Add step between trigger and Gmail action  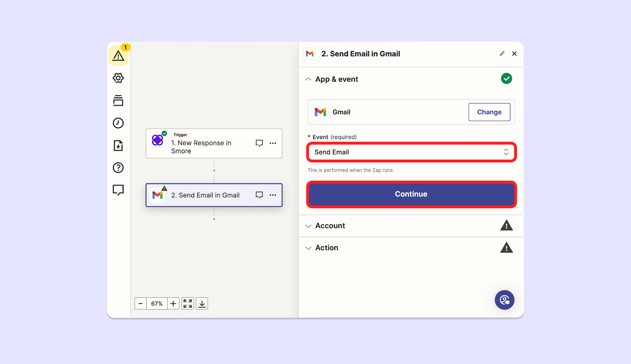pyautogui.click(x=214, y=171)
